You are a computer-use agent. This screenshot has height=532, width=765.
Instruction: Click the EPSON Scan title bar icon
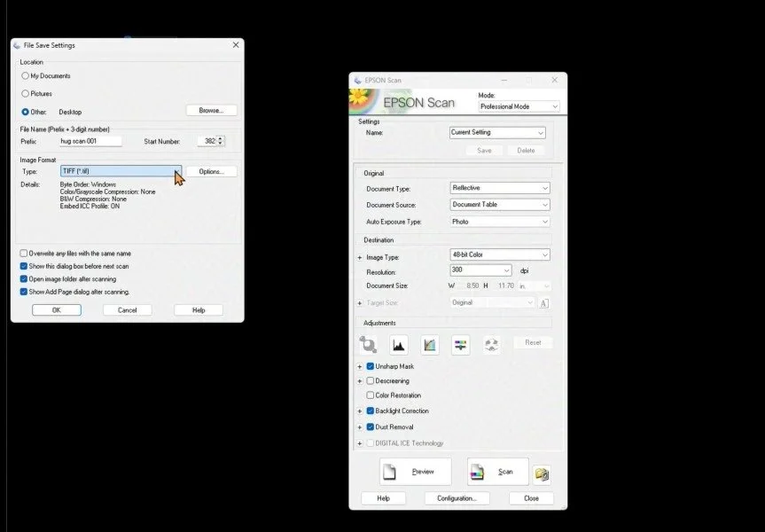tap(357, 80)
